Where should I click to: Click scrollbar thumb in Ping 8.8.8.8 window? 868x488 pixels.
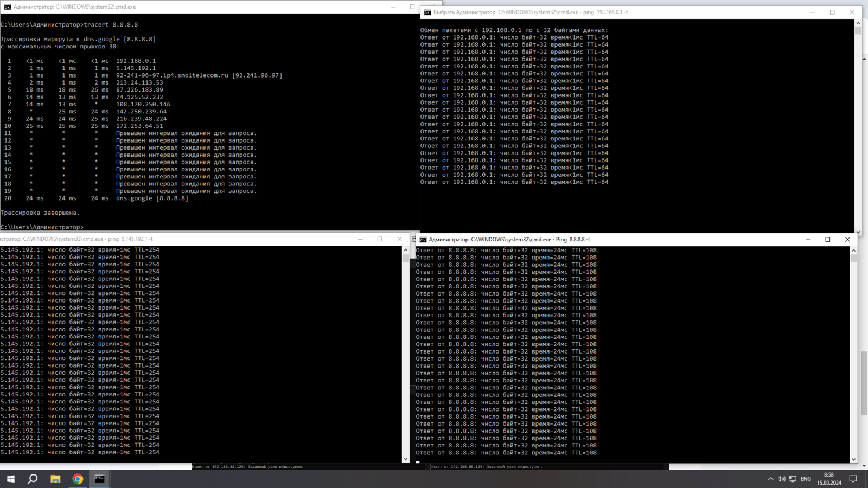[x=853, y=258]
